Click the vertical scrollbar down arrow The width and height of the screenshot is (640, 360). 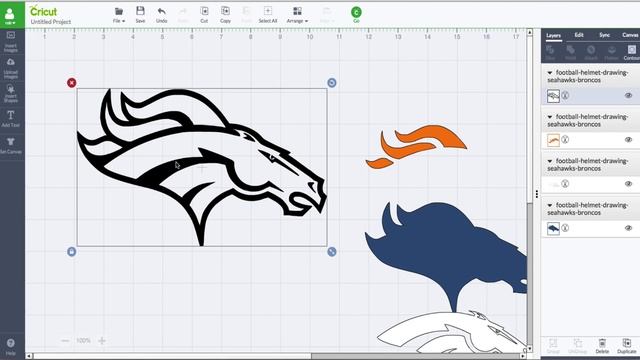point(530,349)
